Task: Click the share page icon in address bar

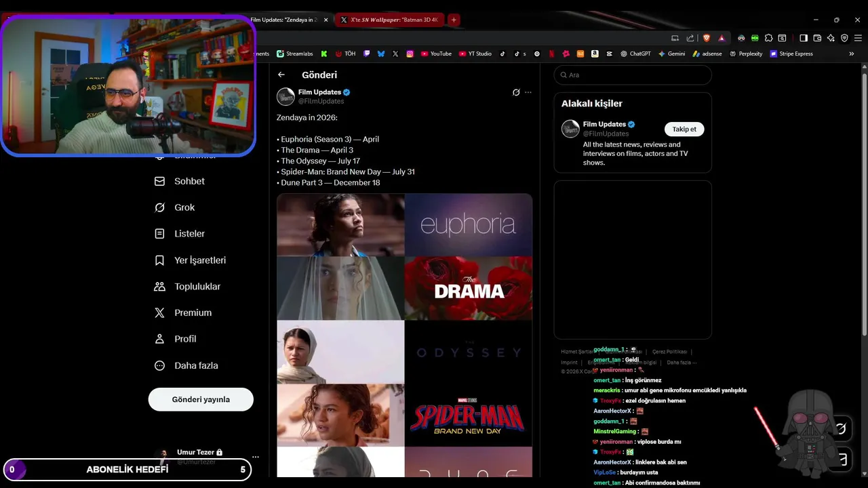Action: point(690,38)
